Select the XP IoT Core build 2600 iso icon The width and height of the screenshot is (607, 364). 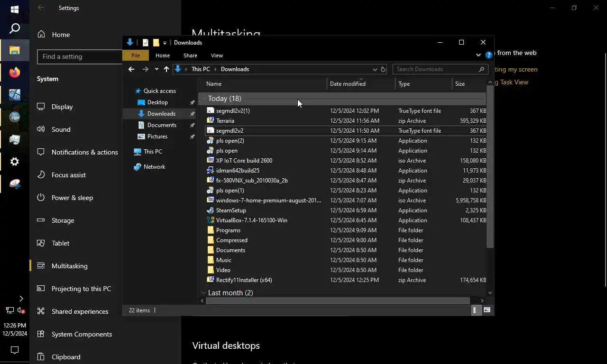211,160
